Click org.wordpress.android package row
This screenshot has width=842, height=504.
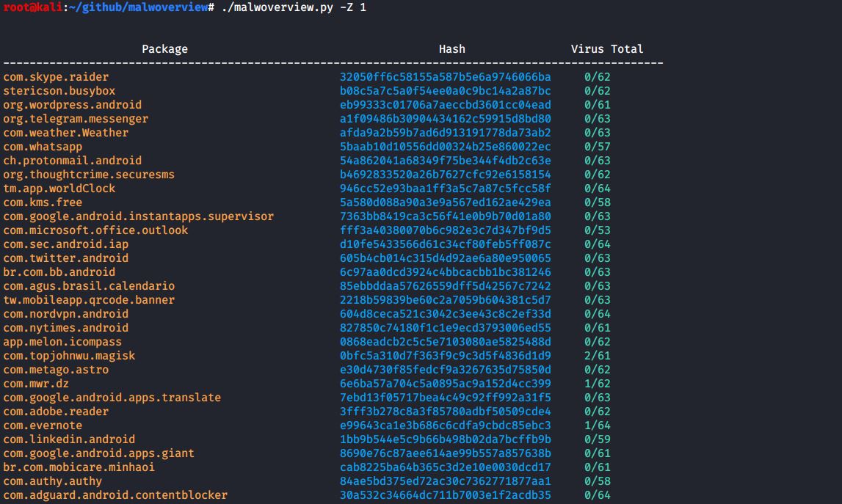click(x=73, y=105)
